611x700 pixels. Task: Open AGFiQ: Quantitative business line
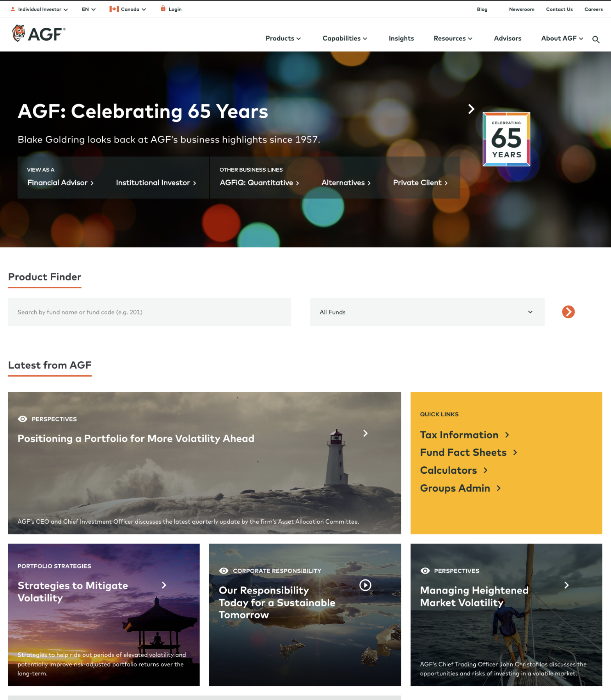click(259, 183)
